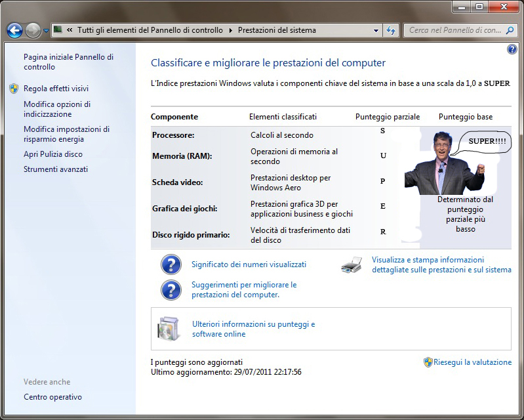
Task: Open 'Significato dei numeri visualizzati' link
Action: (x=249, y=264)
